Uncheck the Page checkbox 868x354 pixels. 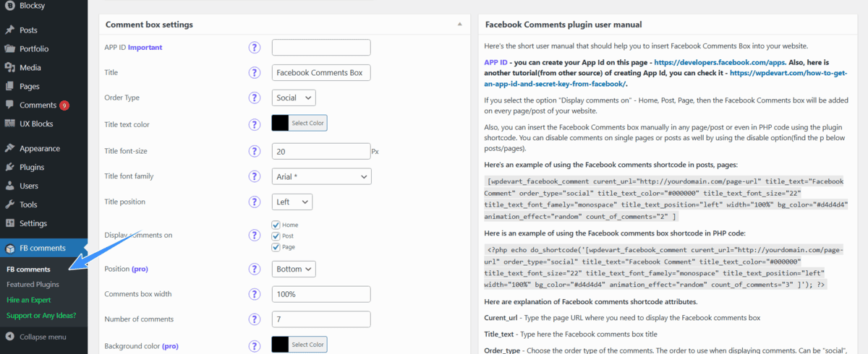pyautogui.click(x=276, y=247)
